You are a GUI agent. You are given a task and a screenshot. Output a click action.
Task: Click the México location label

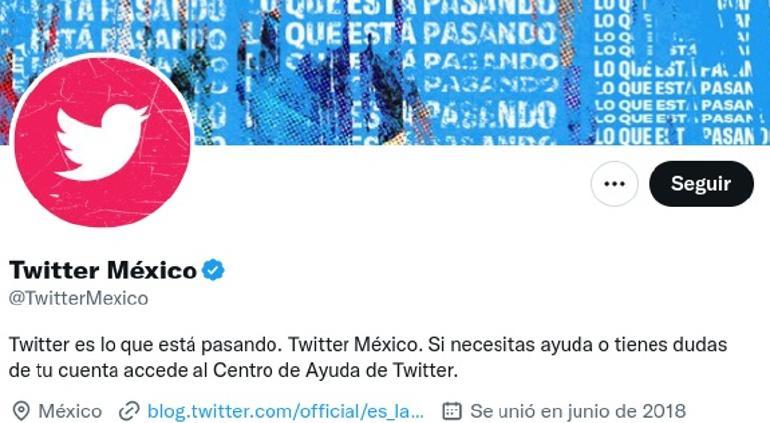pos(70,411)
